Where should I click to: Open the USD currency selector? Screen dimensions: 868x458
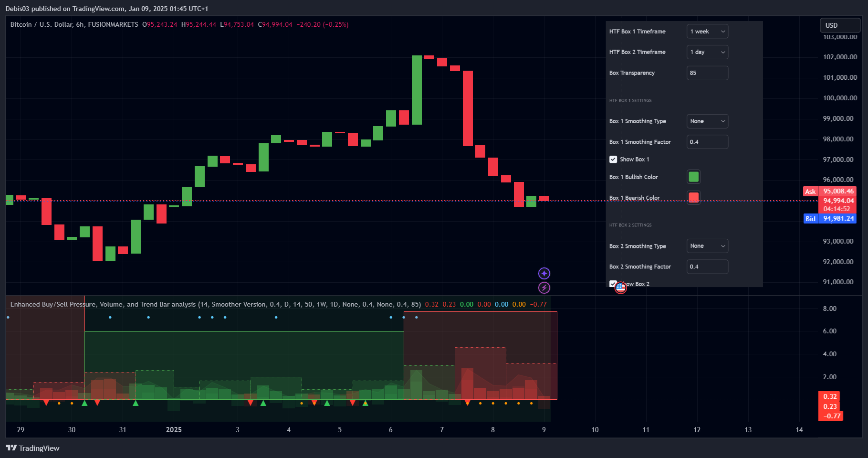[x=840, y=25]
